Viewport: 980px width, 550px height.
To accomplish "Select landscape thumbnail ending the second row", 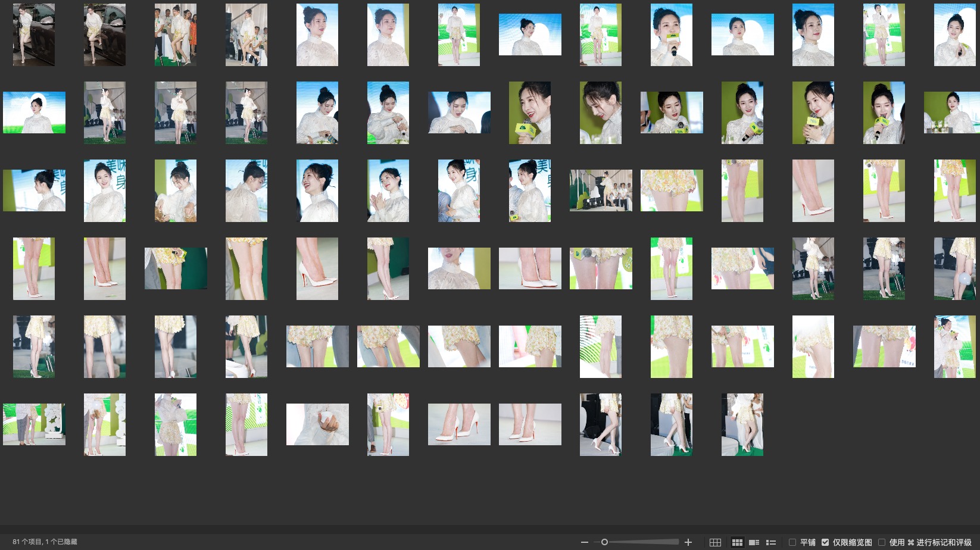I will [952, 112].
